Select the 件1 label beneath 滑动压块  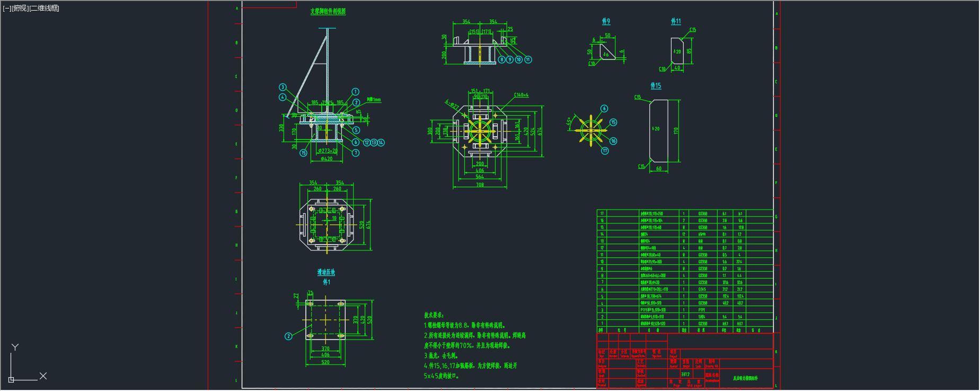point(326,282)
